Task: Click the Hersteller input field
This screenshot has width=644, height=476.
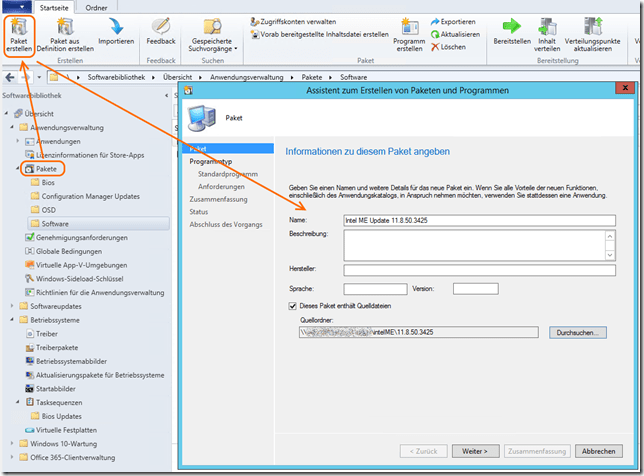Action: pos(478,269)
